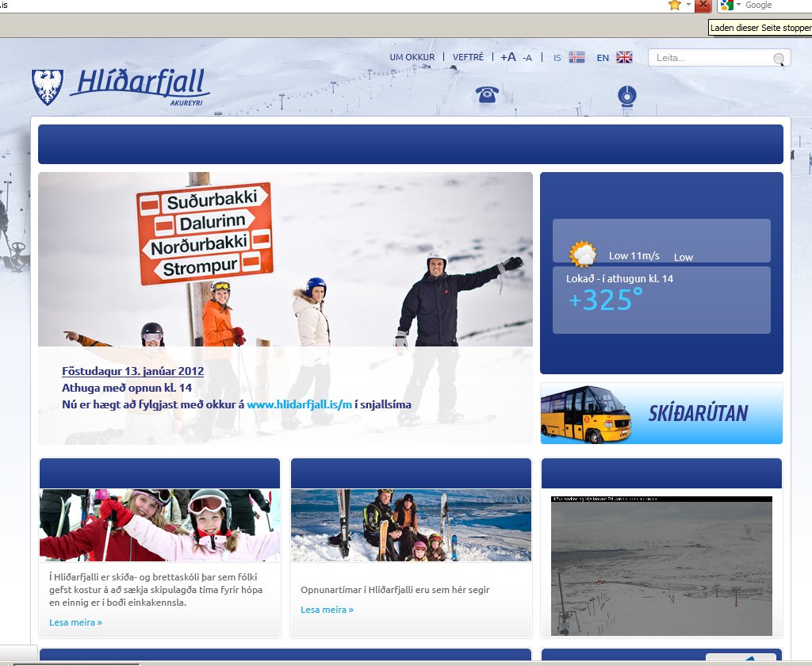Click into the Leita search field
Screen dimensions: 812x666
(x=710, y=58)
